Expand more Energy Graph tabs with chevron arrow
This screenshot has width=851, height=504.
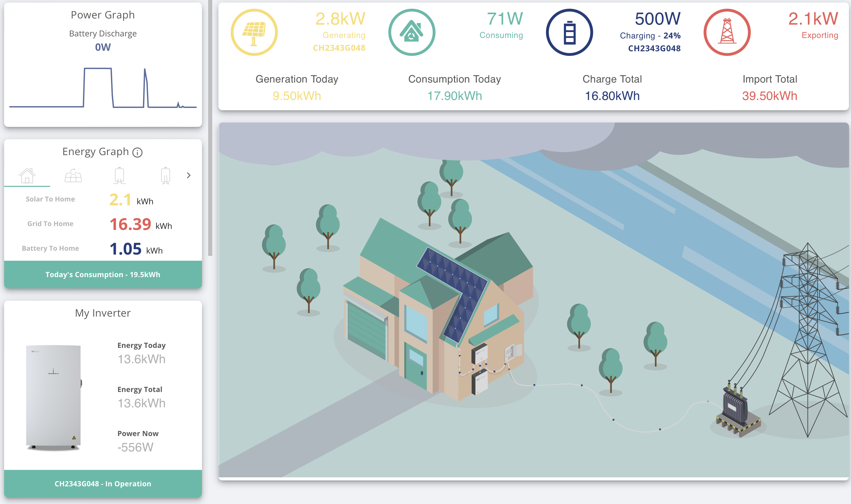tap(189, 175)
